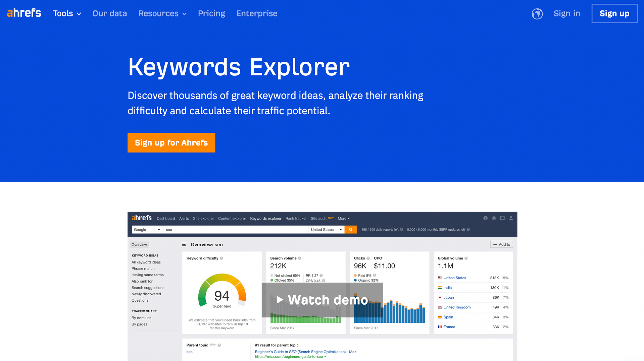The width and height of the screenshot is (644, 361).
Task: Open Also rank for in sidebar
Action: point(142,282)
